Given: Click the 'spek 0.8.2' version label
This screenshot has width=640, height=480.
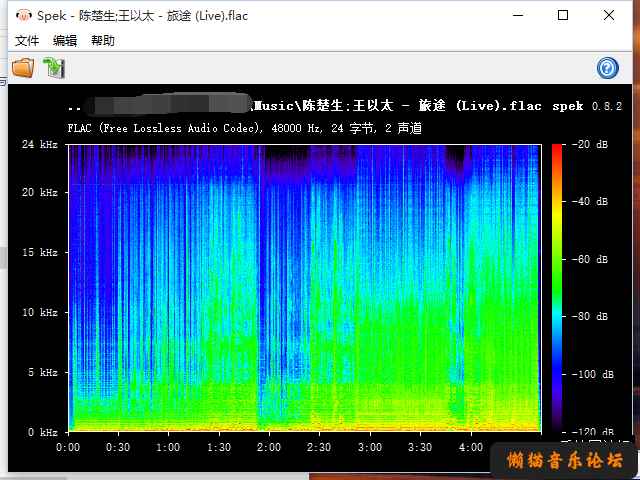Looking at the screenshot, I should [587, 106].
